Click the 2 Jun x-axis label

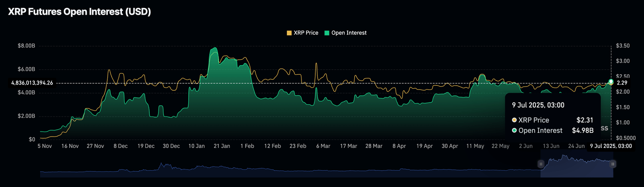(526, 146)
